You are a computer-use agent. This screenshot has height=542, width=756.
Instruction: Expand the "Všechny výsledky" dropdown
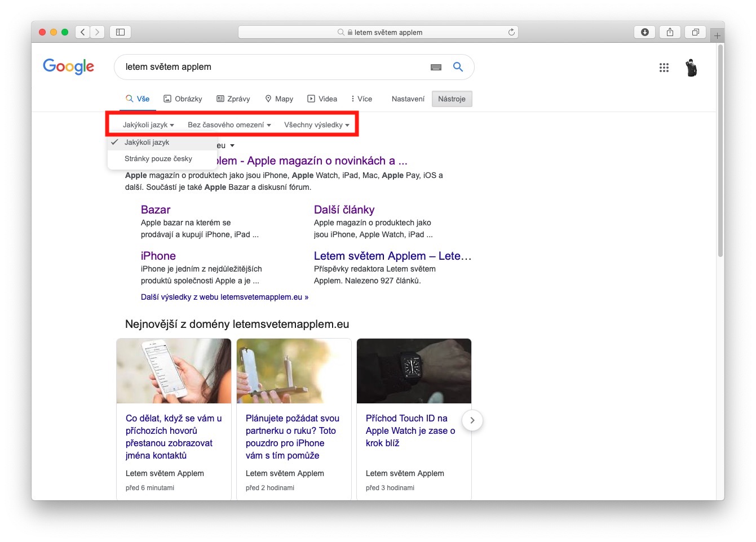click(316, 125)
